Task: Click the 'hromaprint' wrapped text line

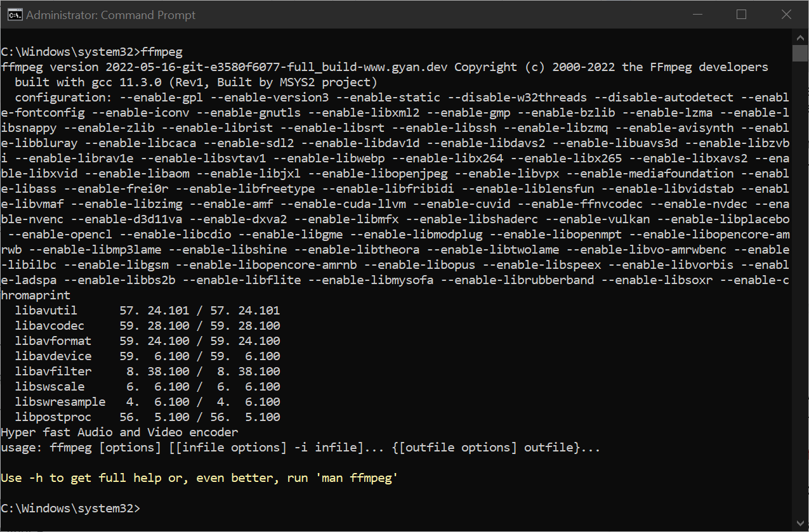Action: click(36, 295)
